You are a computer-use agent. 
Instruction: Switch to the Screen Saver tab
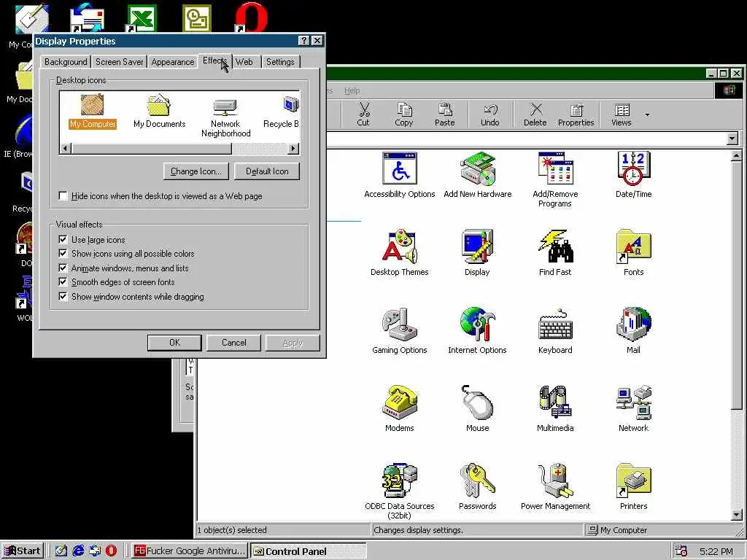(x=119, y=62)
